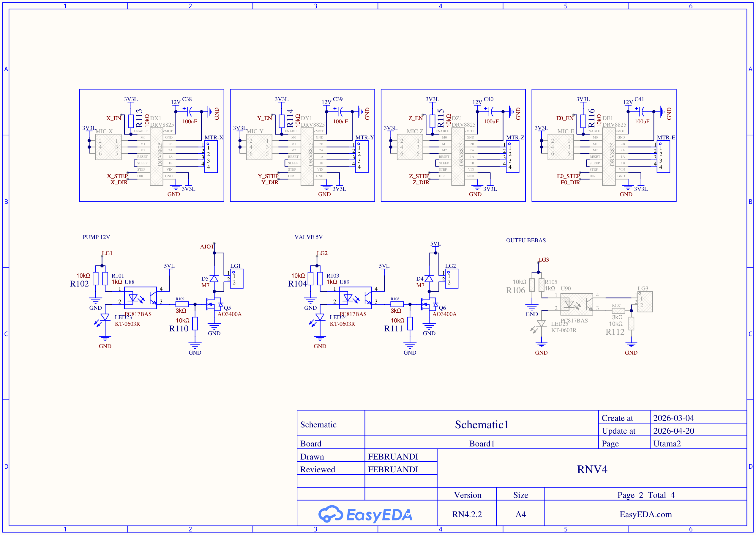Click the 'R111' resistor designator
The width and height of the screenshot is (756, 535).
coord(394,329)
